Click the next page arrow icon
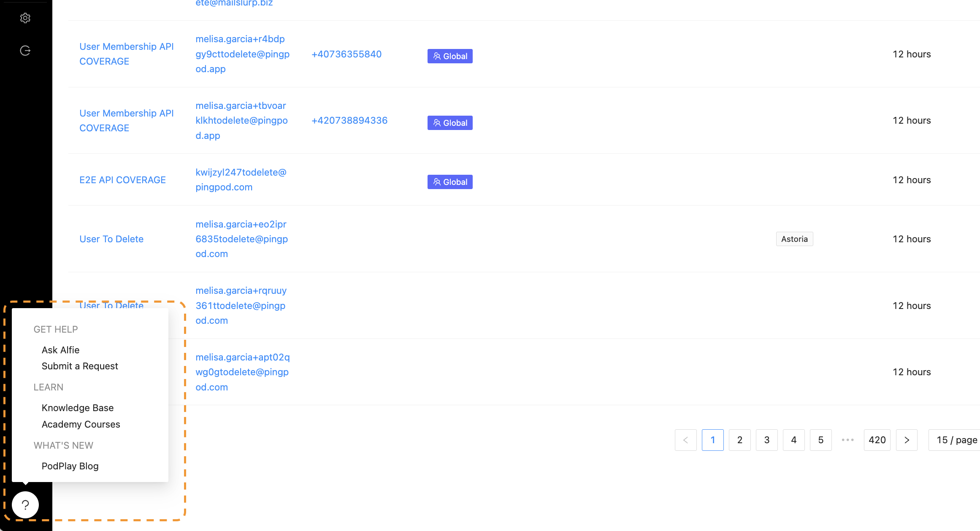 907,440
